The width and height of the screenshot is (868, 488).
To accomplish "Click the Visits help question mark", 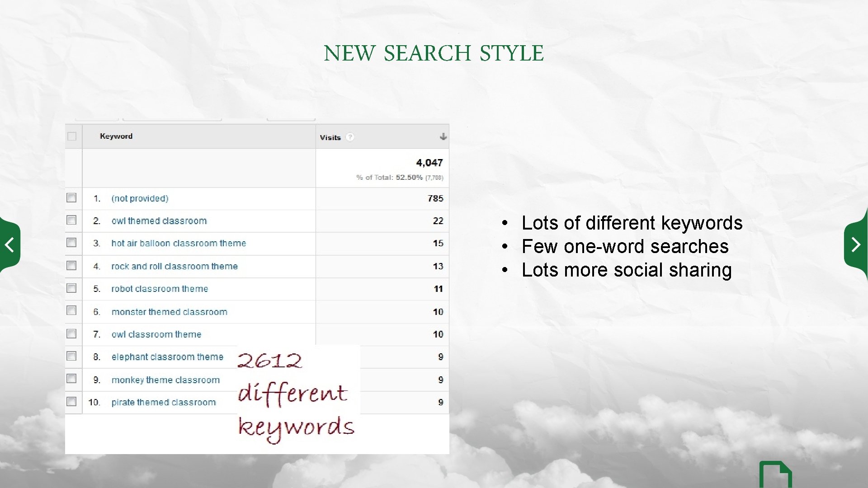I will click(350, 137).
